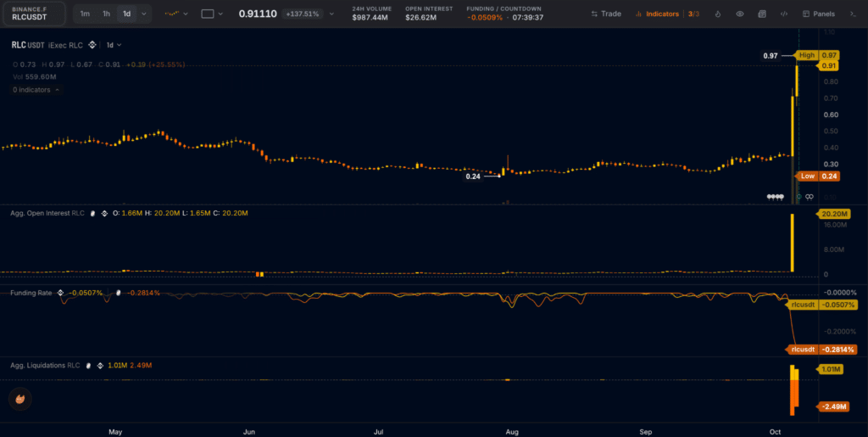Click the 1.01M liquidations axis tag
868x437 pixels.
point(830,369)
